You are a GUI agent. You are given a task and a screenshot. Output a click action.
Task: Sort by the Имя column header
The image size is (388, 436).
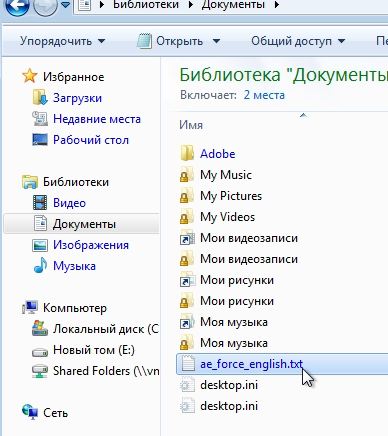[191, 125]
